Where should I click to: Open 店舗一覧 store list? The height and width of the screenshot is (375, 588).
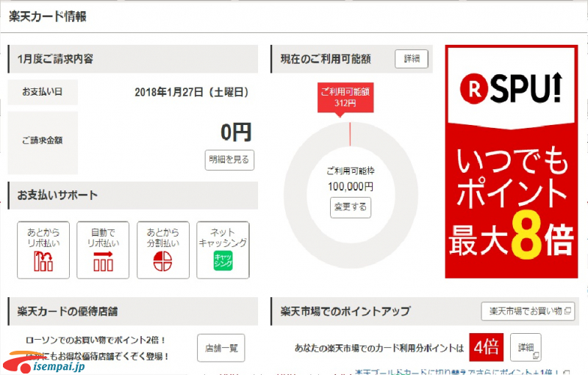[x=221, y=348]
